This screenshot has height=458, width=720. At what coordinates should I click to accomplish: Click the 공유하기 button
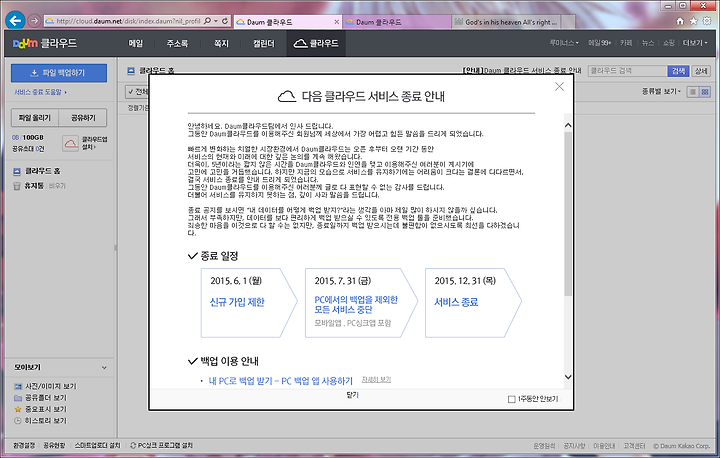(x=83, y=118)
